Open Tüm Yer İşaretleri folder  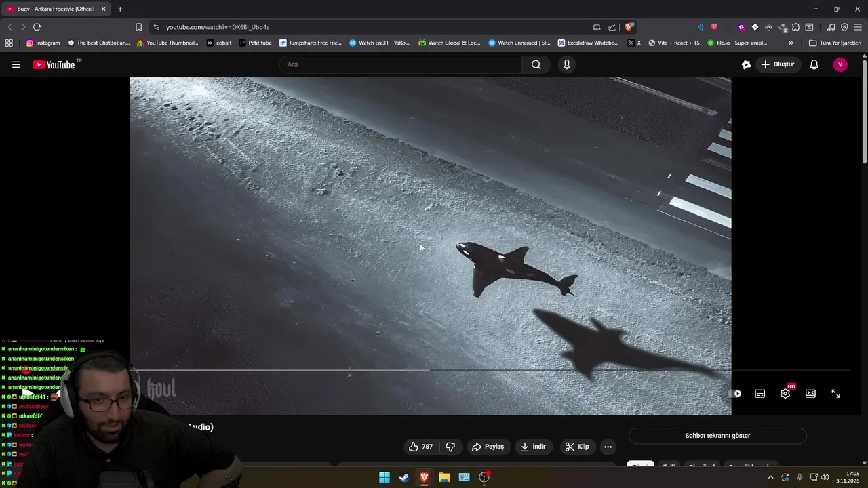[835, 43]
